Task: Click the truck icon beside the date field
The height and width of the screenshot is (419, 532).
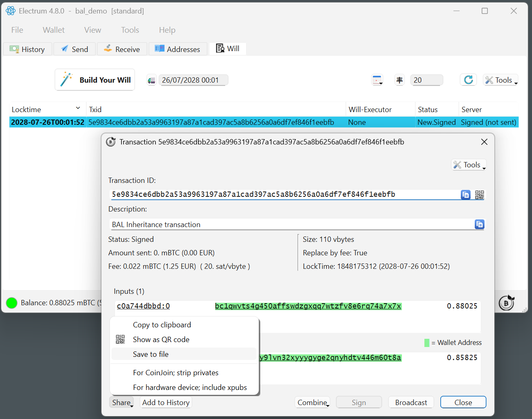Action: coord(151,80)
